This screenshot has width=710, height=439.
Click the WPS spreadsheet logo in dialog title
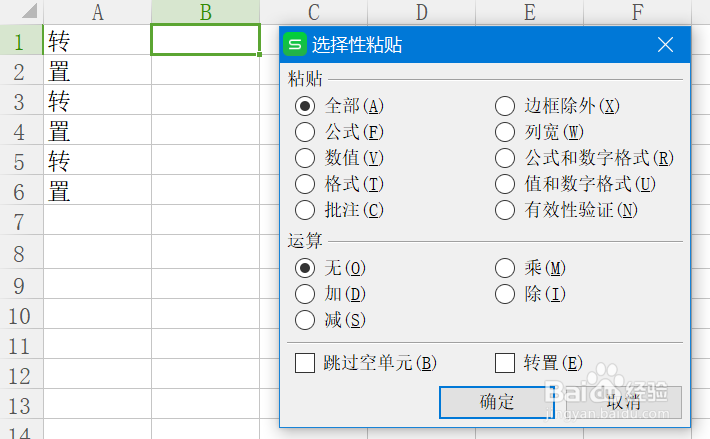[x=296, y=45]
